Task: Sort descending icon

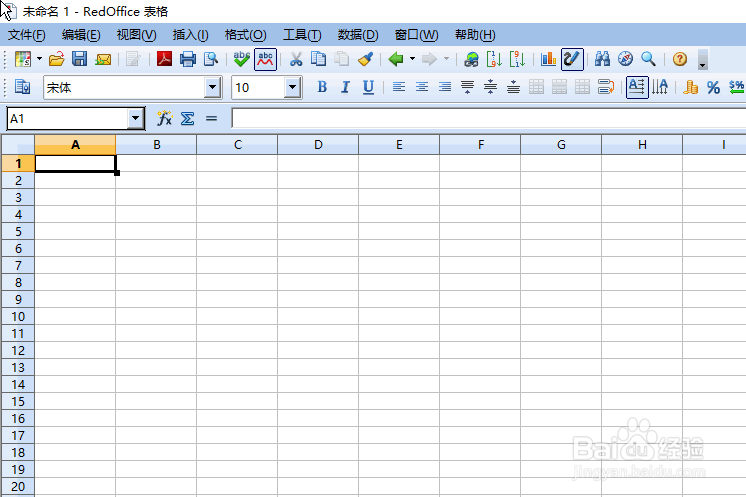Action: (517, 59)
